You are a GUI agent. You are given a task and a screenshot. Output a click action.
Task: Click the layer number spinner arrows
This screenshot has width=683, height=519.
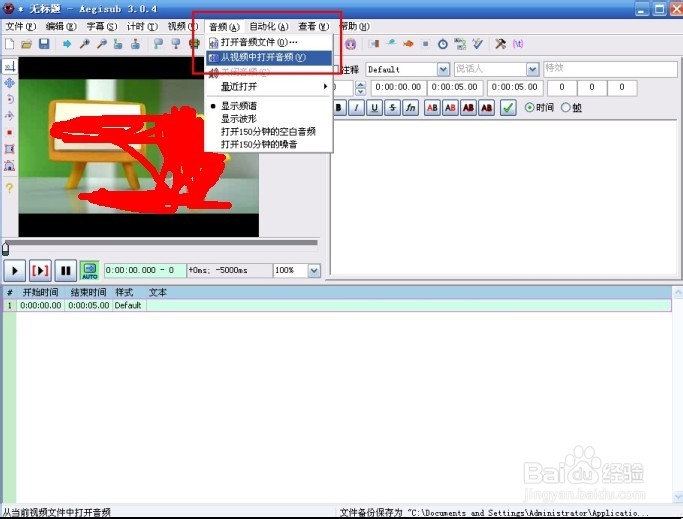point(360,88)
